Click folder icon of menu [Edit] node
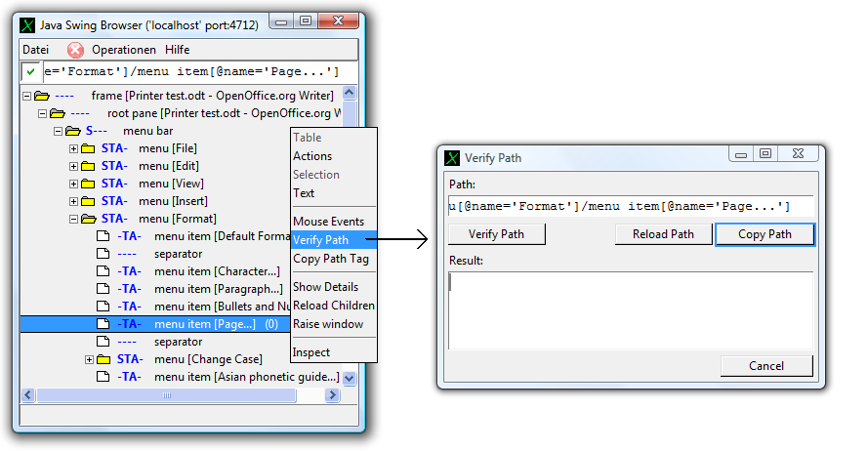 tap(88, 166)
